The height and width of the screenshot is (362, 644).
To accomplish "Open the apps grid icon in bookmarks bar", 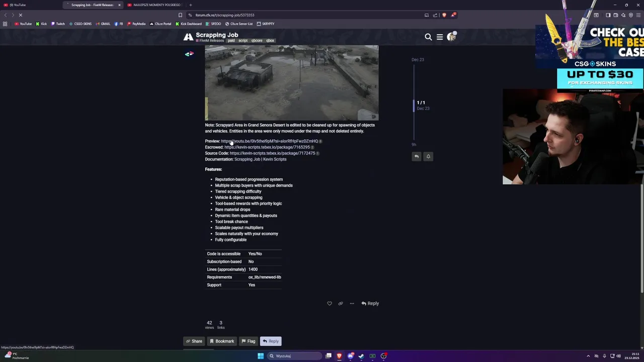I will (5, 24).
